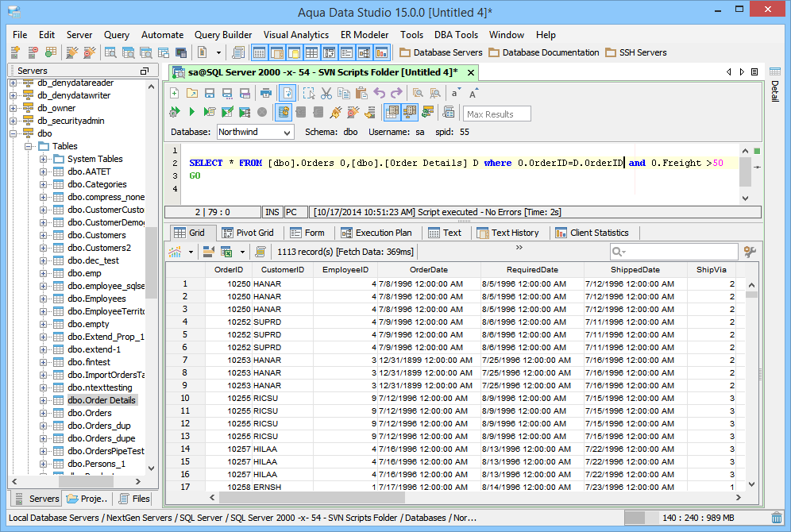The width and height of the screenshot is (791, 532).
Task: Click the Undo arrow icon
Action: pyautogui.click(x=380, y=93)
